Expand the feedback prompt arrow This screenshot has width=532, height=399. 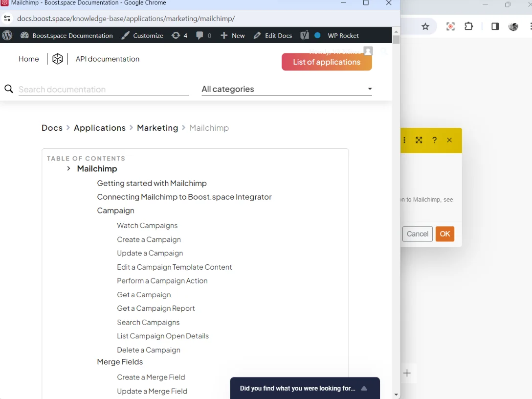[x=364, y=388]
